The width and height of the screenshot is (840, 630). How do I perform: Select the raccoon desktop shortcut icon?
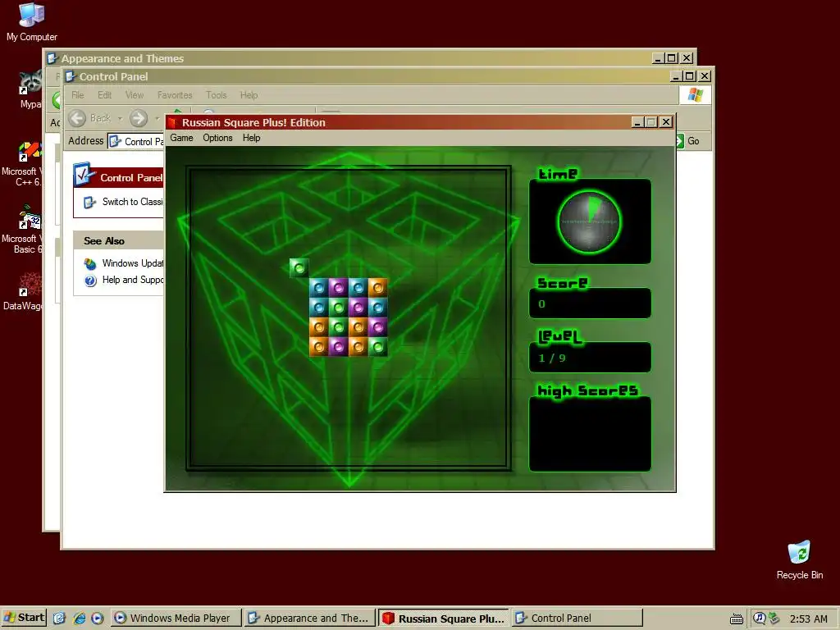pos(30,83)
